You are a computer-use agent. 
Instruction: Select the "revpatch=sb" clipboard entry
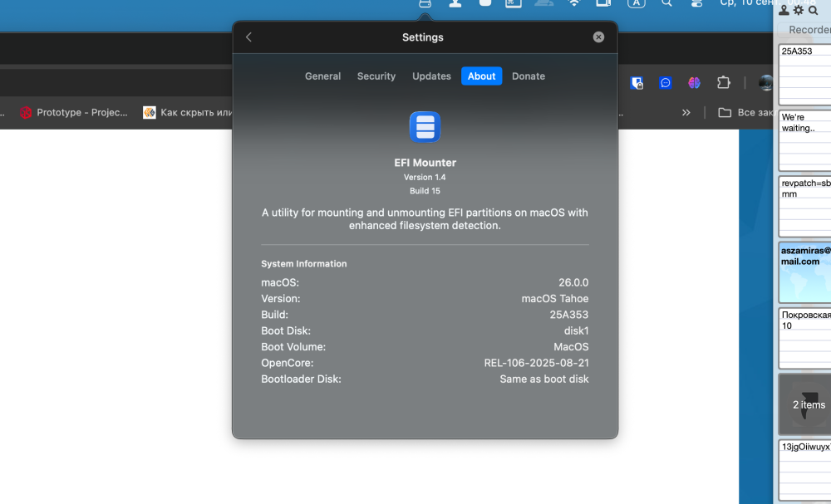(804, 207)
